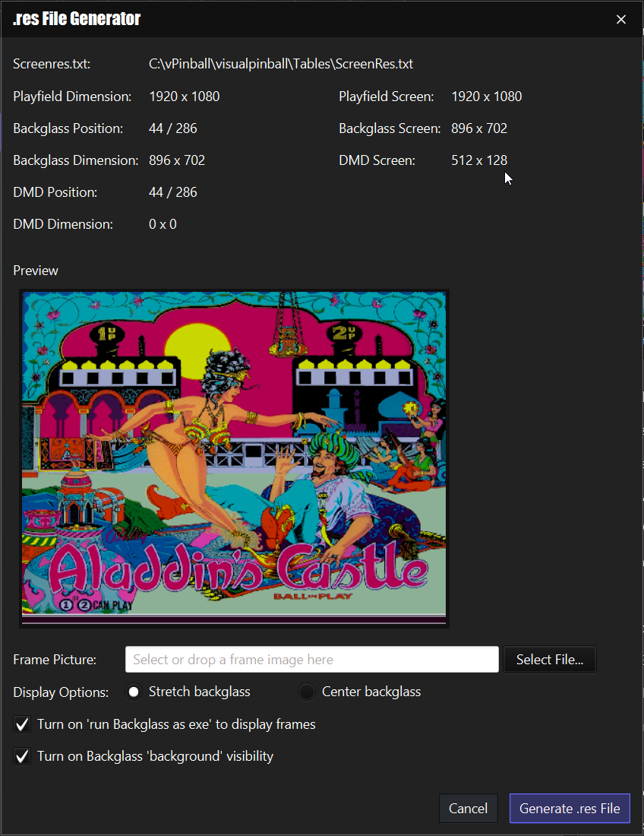Click the .res File Generator title
This screenshot has width=644, height=836.
point(76,19)
